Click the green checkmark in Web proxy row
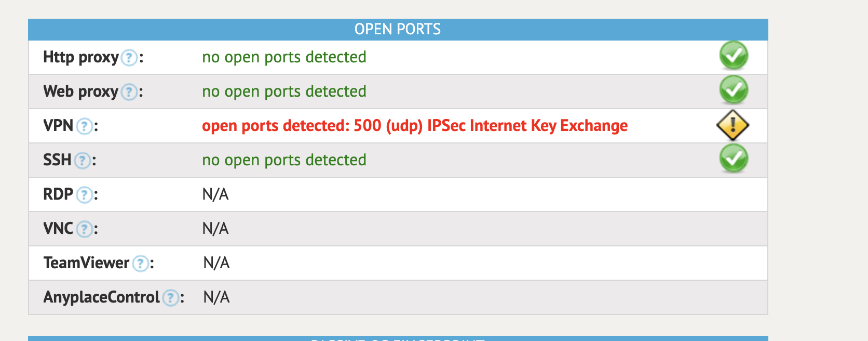Viewport: 868px width, 341px height. point(734,90)
